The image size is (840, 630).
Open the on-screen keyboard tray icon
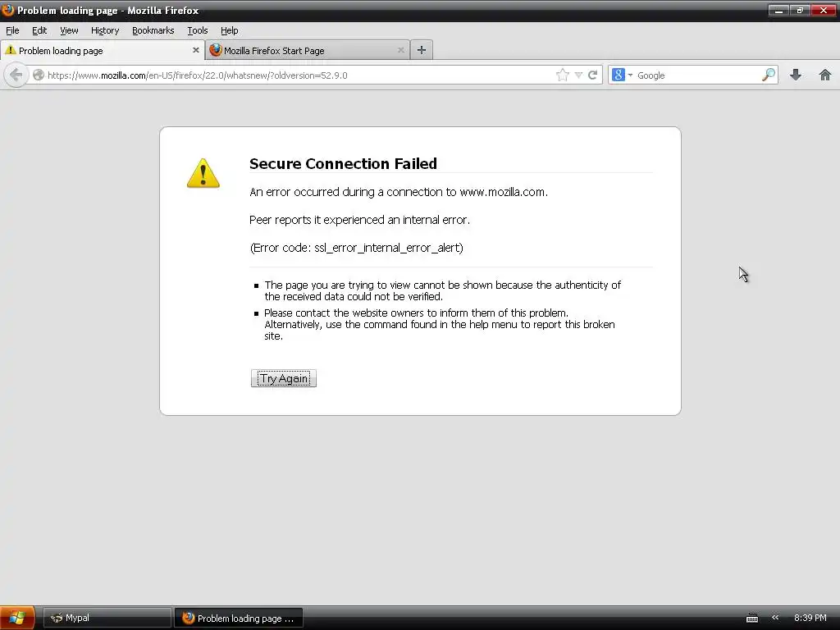point(752,619)
